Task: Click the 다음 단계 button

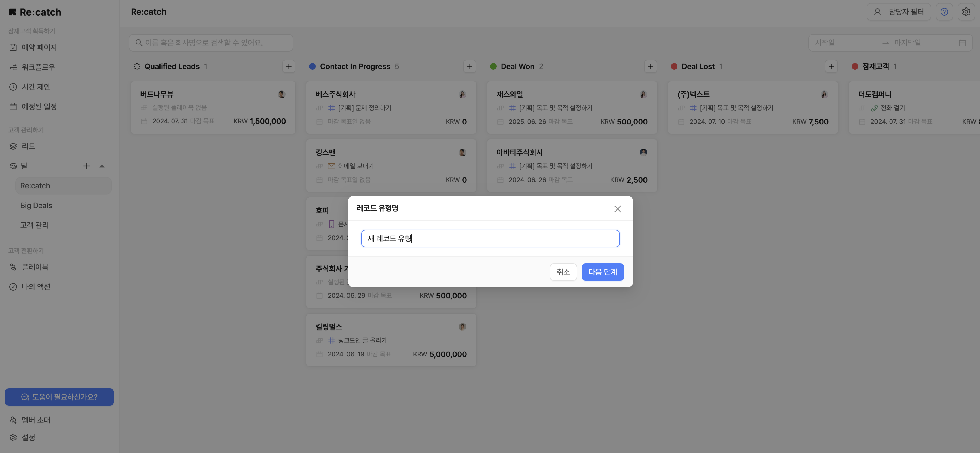Action: tap(602, 272)
